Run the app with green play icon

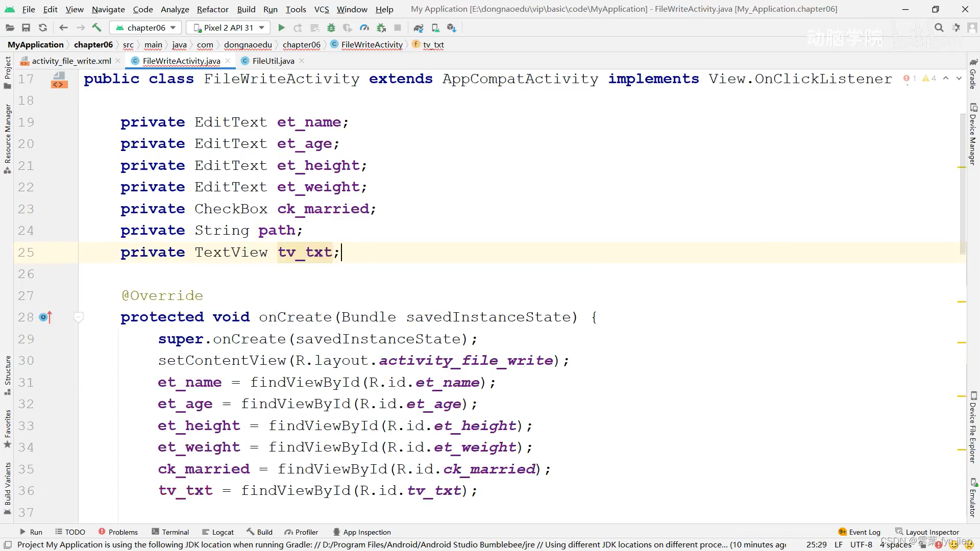point(281,28)
